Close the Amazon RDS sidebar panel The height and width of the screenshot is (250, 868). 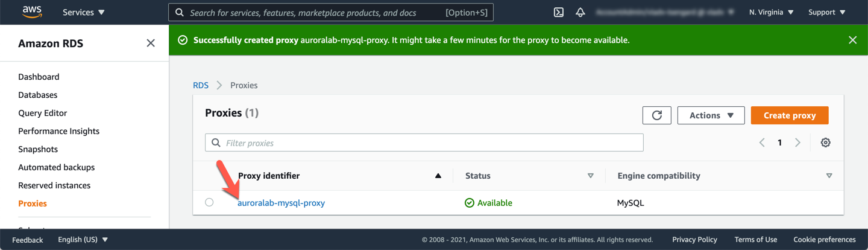[151, 43]
